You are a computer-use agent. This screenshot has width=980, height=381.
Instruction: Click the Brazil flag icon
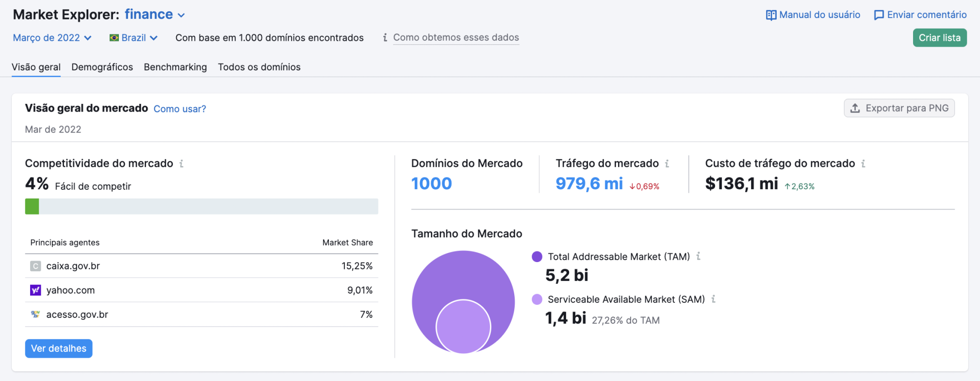point(114,38)
